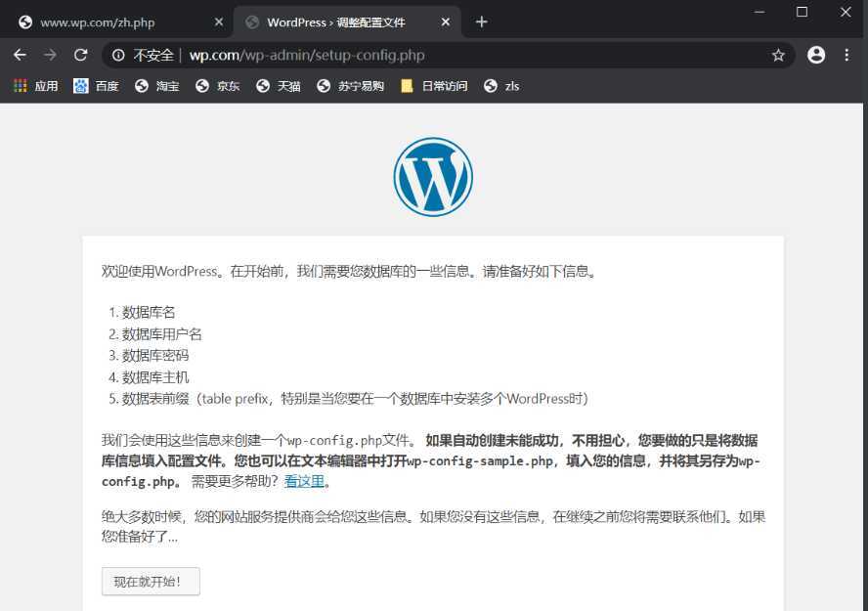
Task: Open the Chrome three-dot menu
Action: [x=846, y=55]
